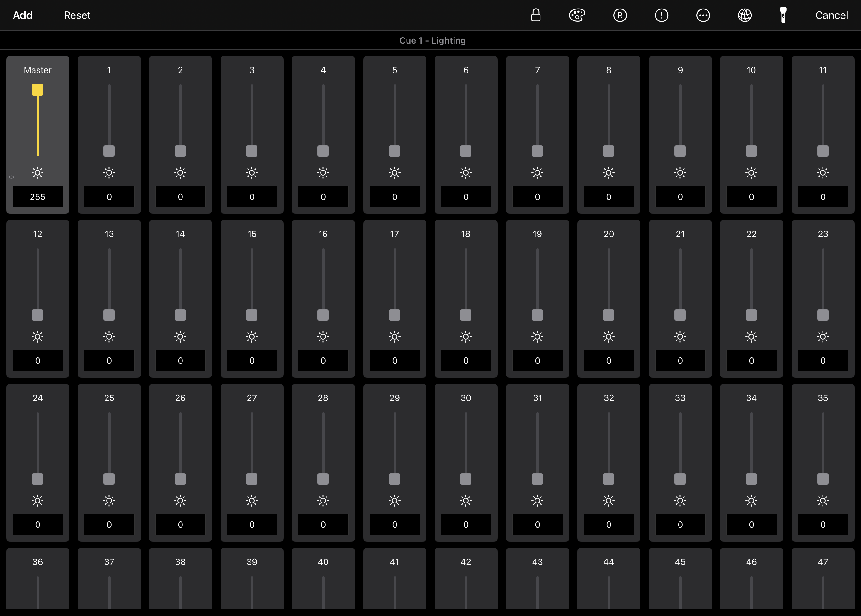Click channel 9 brightness sun icon

coord(680,173)
